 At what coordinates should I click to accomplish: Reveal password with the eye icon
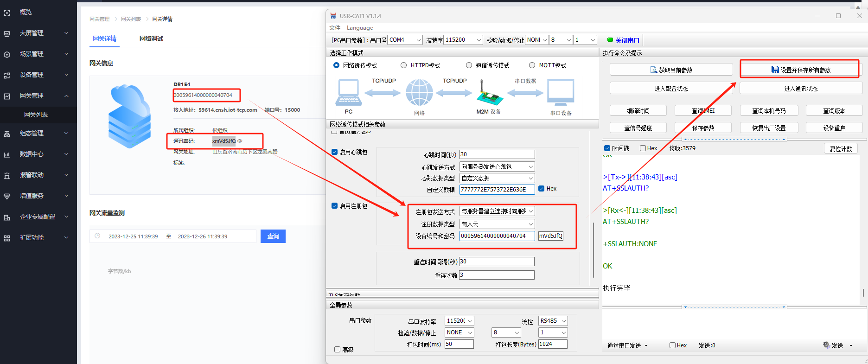tap(240, 141)
